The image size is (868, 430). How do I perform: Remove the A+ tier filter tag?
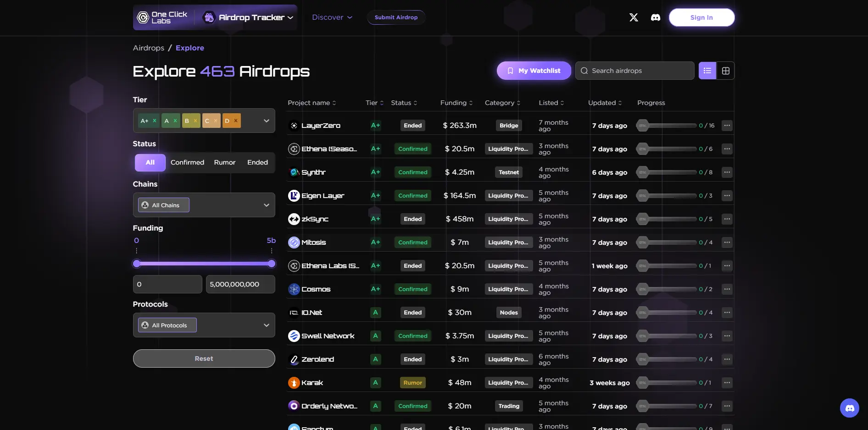155,121
